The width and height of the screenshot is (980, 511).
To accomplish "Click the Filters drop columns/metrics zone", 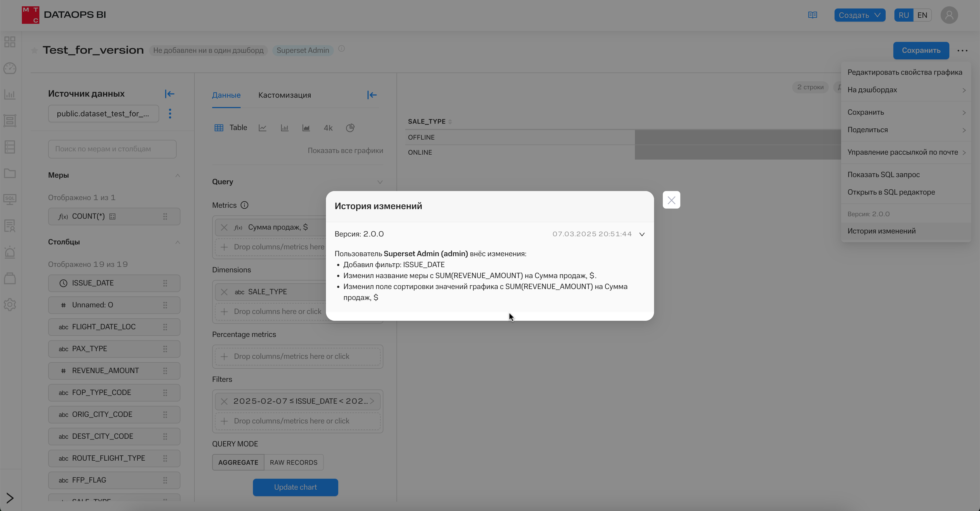I will [x=297, y=421].
